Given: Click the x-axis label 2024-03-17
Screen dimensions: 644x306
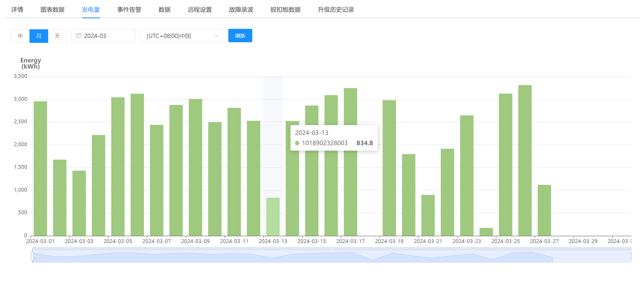Looking at the screenshot, I should pyautogui.click(x=351, y=241).
